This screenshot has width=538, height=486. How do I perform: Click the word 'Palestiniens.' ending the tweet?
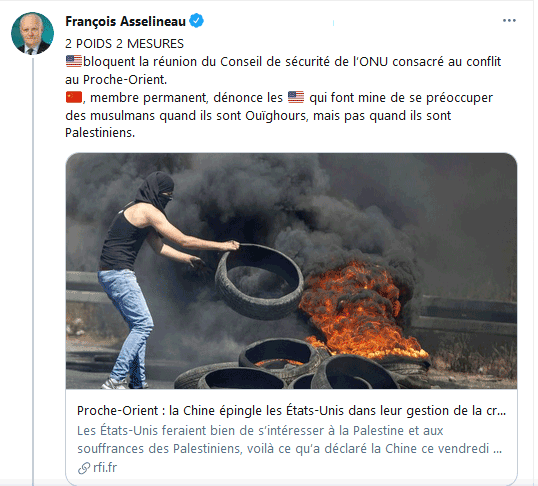click(x=100, y=133)
